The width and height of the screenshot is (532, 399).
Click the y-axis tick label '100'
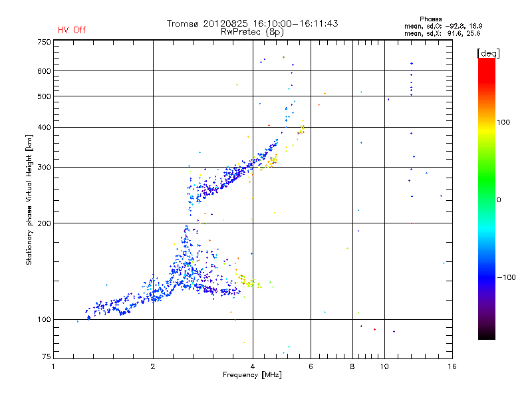coord(44,320)
